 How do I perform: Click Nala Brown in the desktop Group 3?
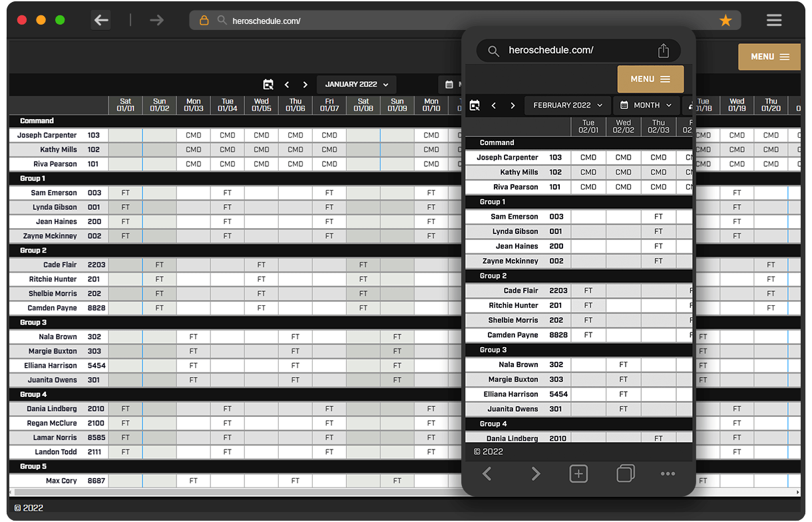[x=58, y=336]
